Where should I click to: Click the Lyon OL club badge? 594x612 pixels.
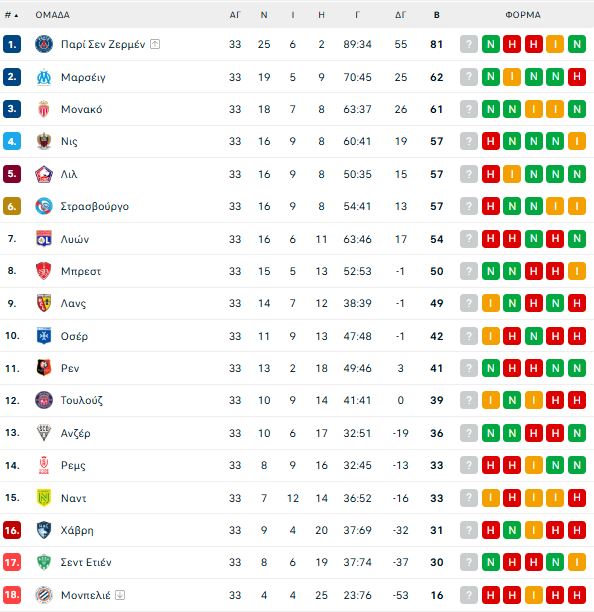44,239
